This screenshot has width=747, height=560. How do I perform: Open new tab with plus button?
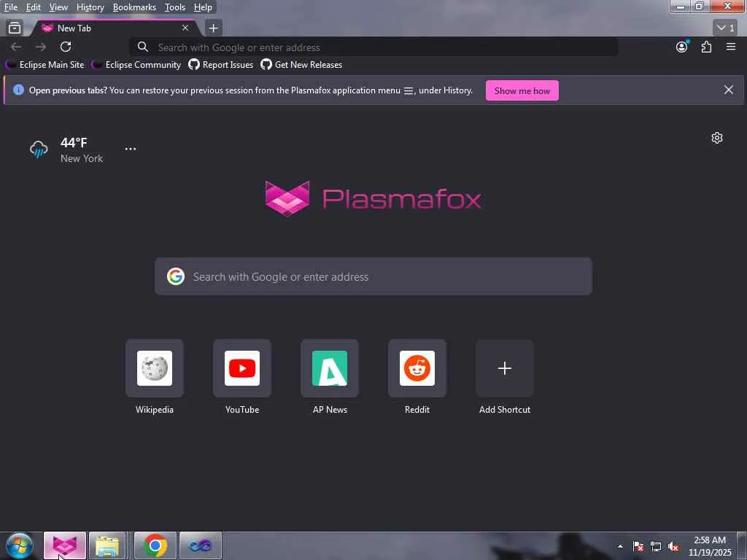tap(214, 28)
